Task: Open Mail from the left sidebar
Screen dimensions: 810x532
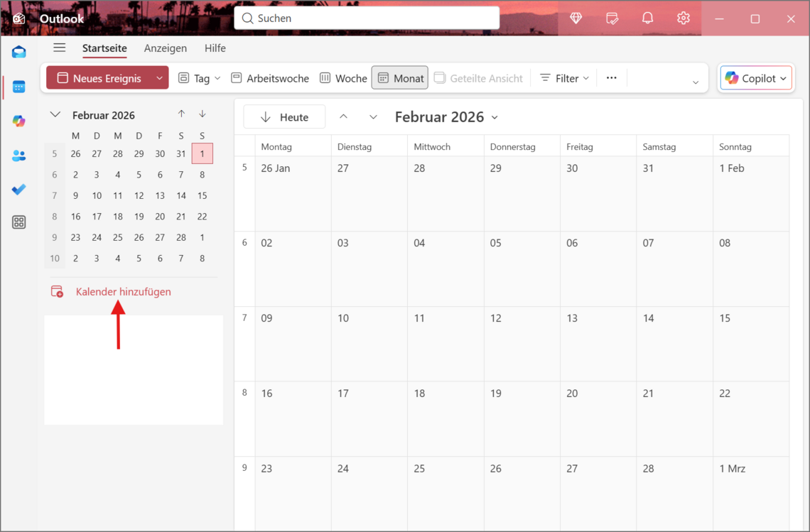Action: [19, 52]
